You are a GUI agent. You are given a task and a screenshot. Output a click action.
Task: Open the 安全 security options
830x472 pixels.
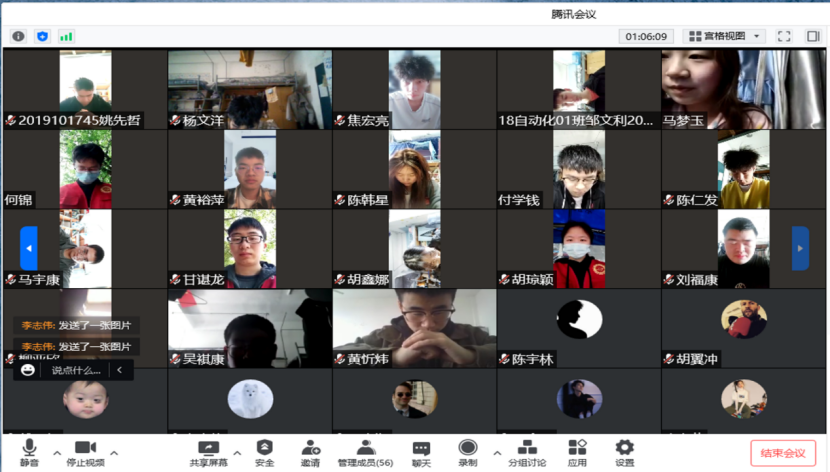[265, 453]
